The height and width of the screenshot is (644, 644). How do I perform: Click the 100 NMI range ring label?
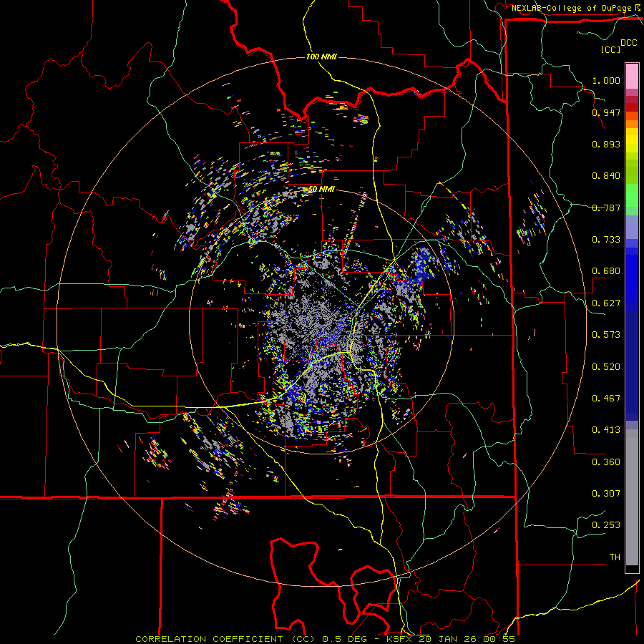[x=321, y=57]
